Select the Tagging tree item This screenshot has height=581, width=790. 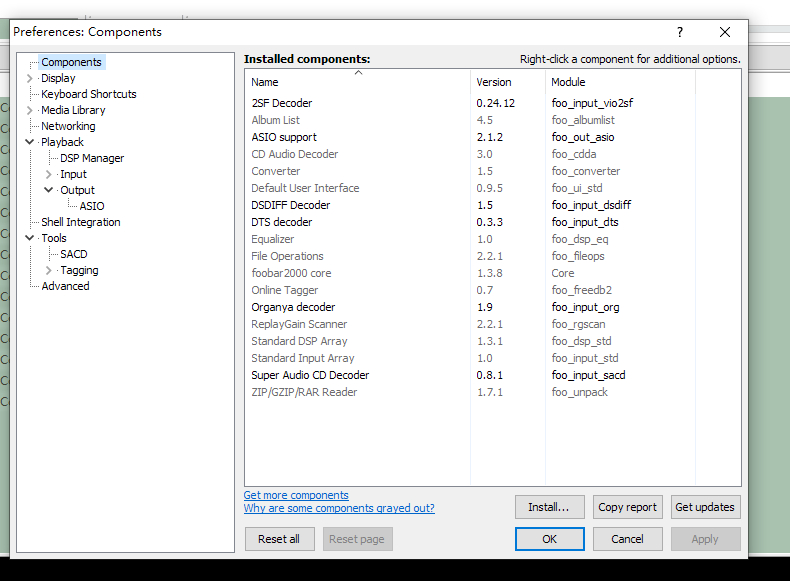pos(79,270)
